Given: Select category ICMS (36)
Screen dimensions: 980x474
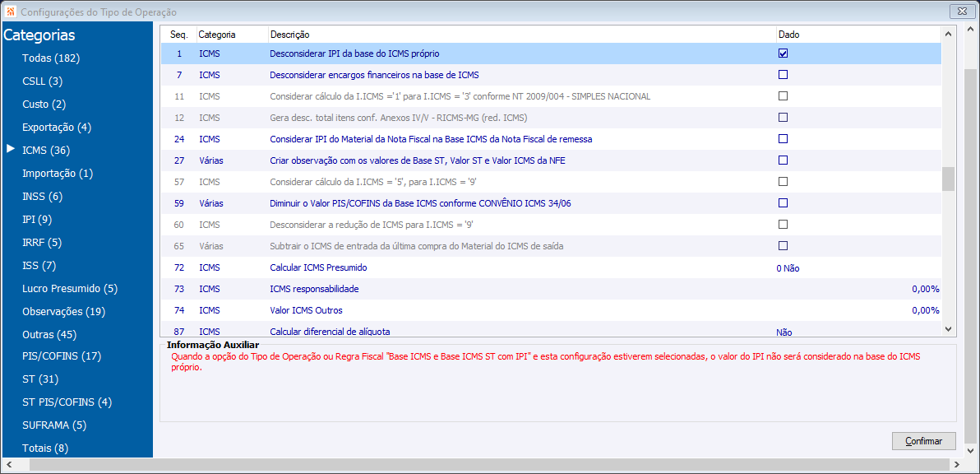Looking at the screenshot, I should (x=45, y=150).
